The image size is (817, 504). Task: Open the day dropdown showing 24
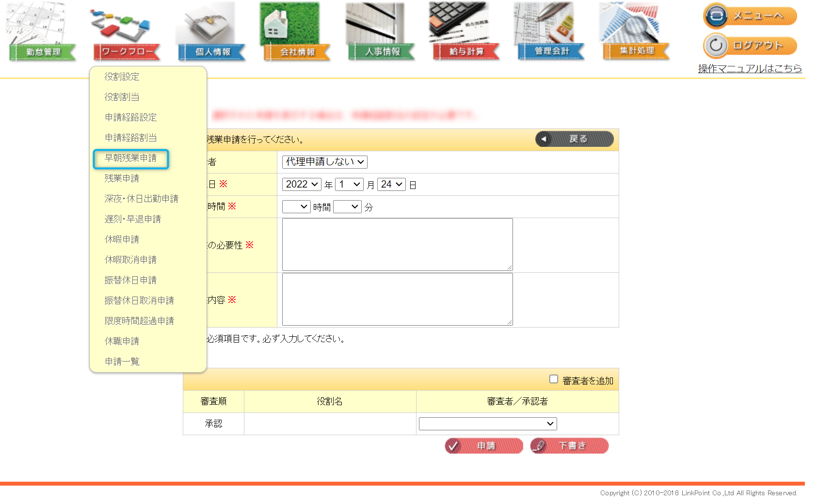pyautogui.click(x=391, y=184)
